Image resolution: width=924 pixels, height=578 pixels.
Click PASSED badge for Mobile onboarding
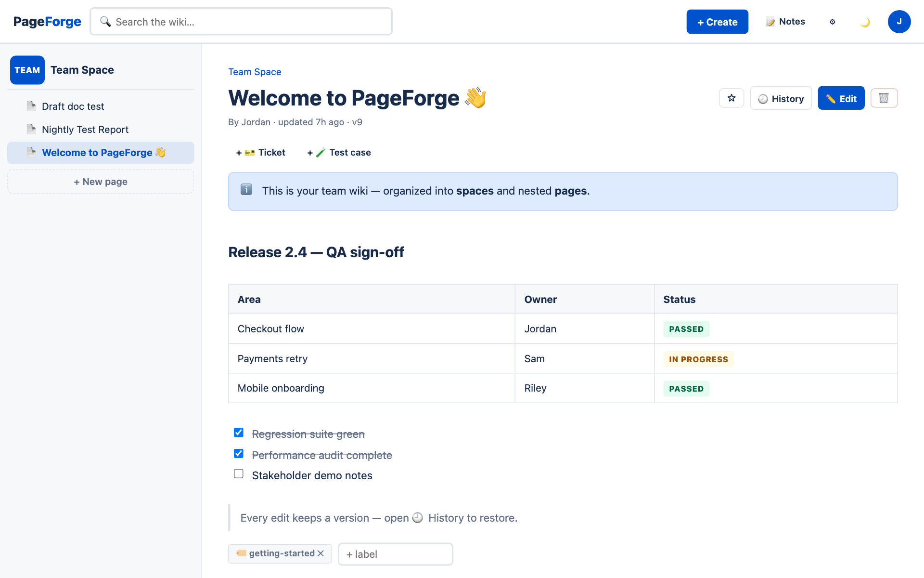point(686,389)
